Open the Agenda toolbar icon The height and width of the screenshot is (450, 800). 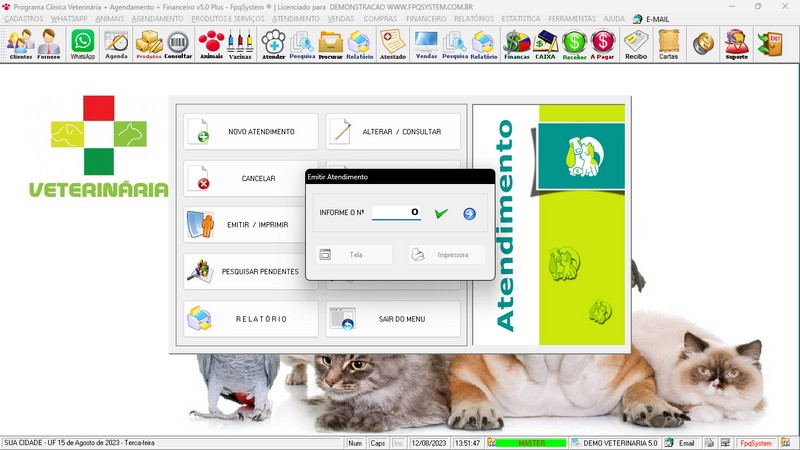coord(116,44)
